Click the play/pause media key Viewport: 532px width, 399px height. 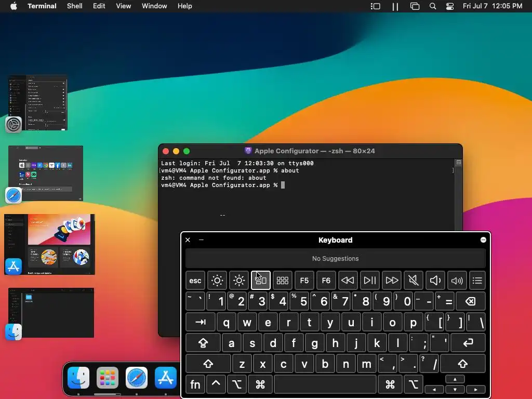(x=370, y=281)
